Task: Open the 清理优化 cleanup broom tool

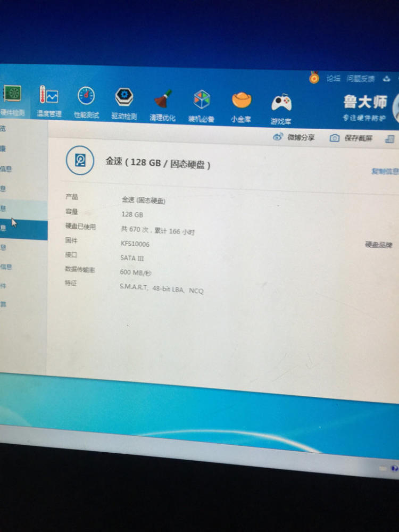Action: [162, 105]
